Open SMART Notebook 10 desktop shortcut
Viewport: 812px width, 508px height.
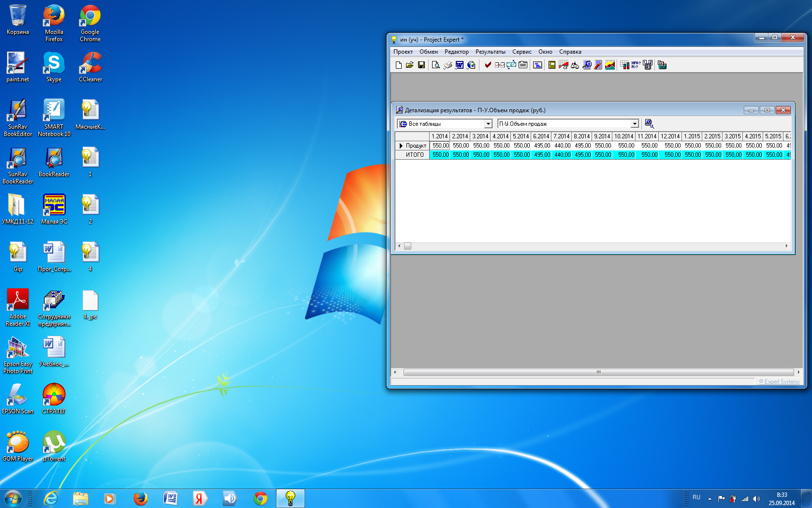(x=54, y=118)
